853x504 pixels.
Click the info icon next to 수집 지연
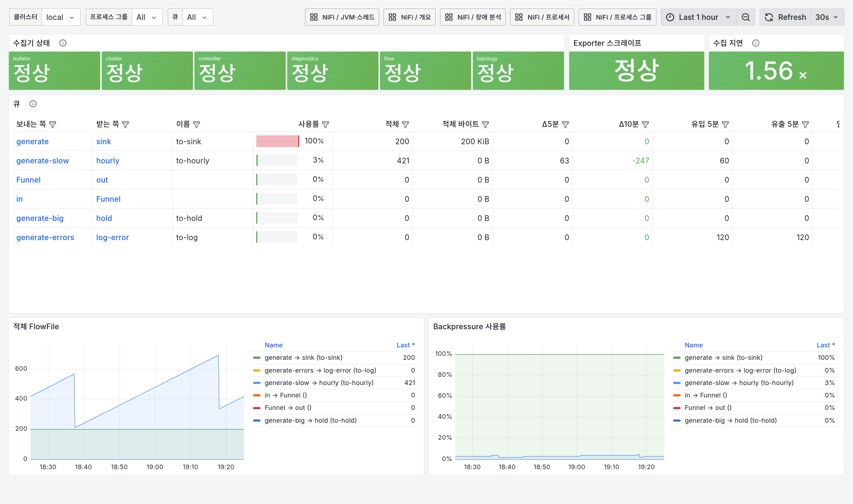pyautogui.click(x=756, y=43)
